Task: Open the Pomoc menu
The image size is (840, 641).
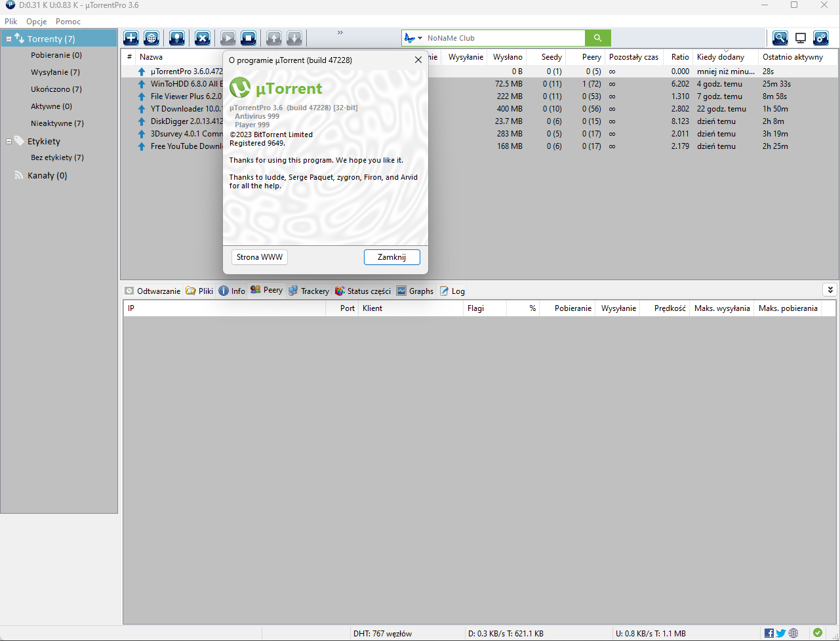Action: pos(68,22)
